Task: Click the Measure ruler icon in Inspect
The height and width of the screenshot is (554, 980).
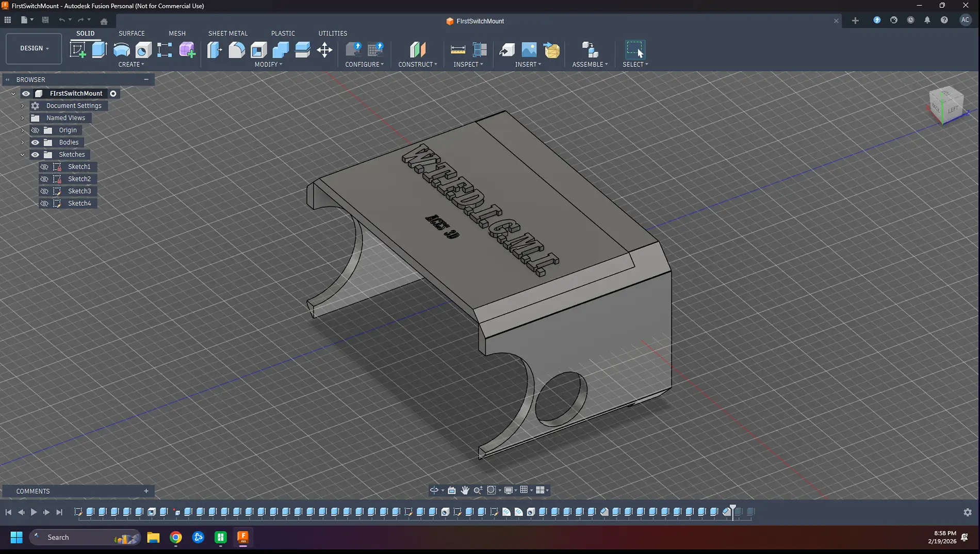Action: point(458,50)
